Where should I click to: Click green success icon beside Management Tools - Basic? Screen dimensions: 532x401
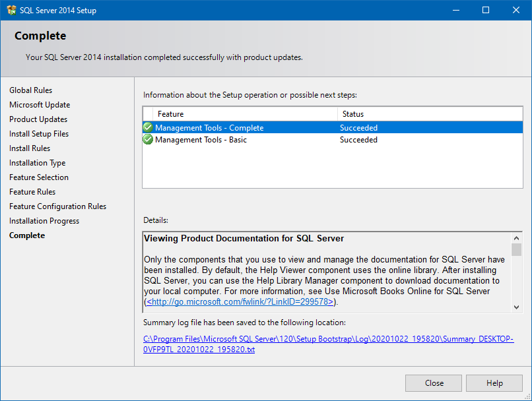click(x=148, y=140)
